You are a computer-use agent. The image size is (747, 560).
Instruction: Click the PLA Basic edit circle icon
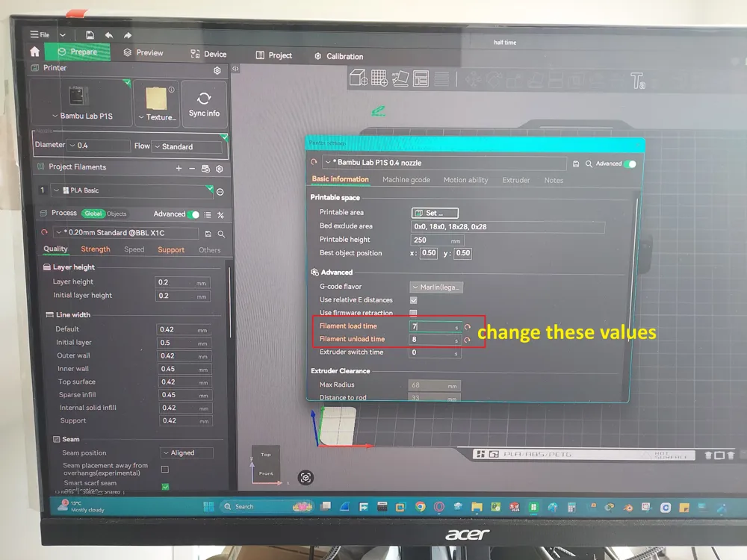click(x=220, y=192)
